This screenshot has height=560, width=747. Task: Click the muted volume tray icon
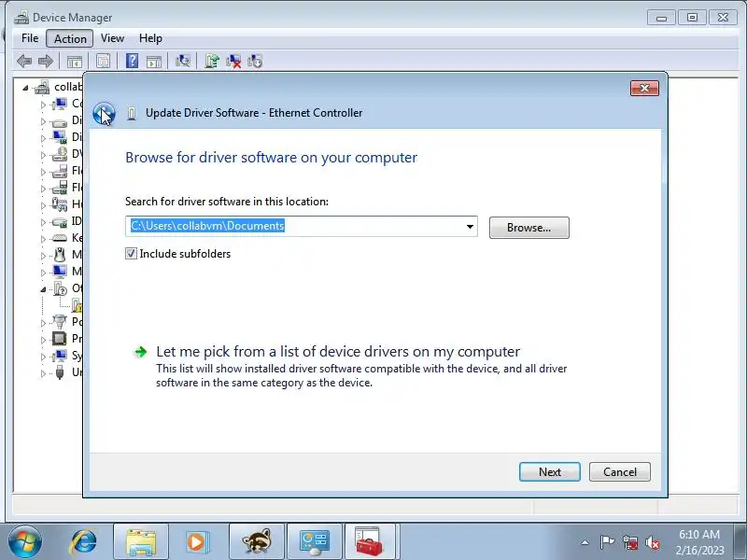coord(653,542)
